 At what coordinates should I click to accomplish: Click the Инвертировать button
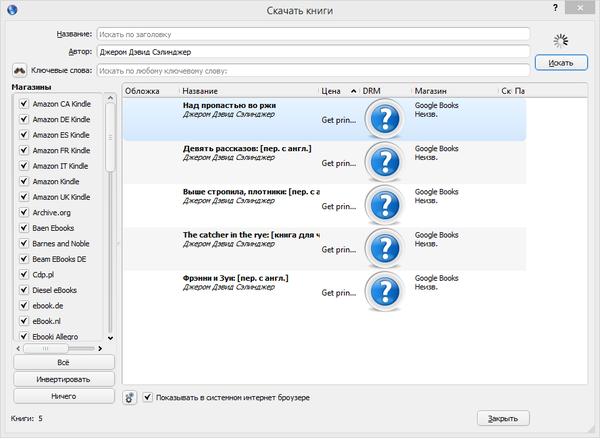tap(64, 379)
